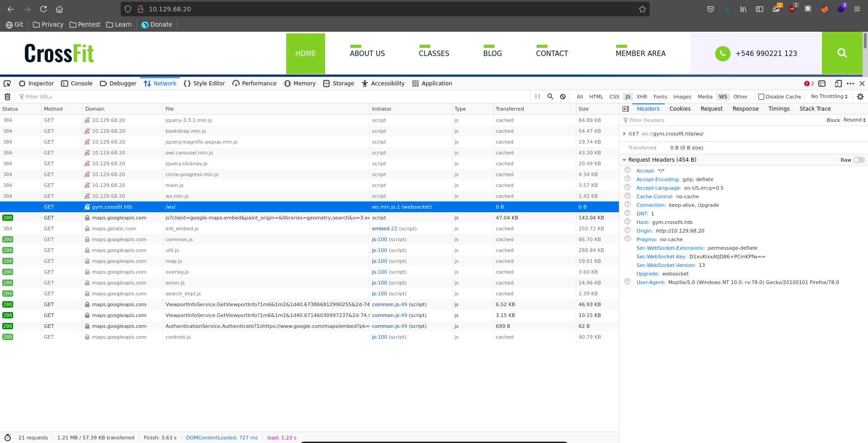Click the Block button
Viewport: 868px width, 443px height.
click(833, 120)
